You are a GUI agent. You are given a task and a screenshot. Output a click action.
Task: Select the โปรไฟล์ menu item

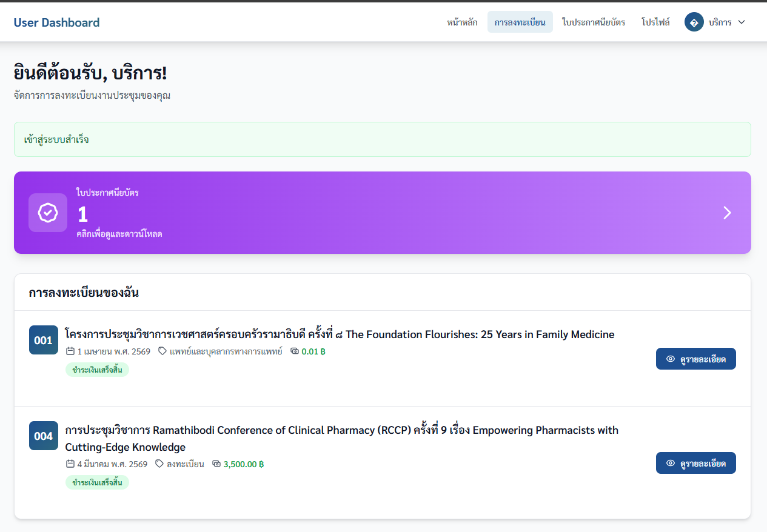[655, 22]
